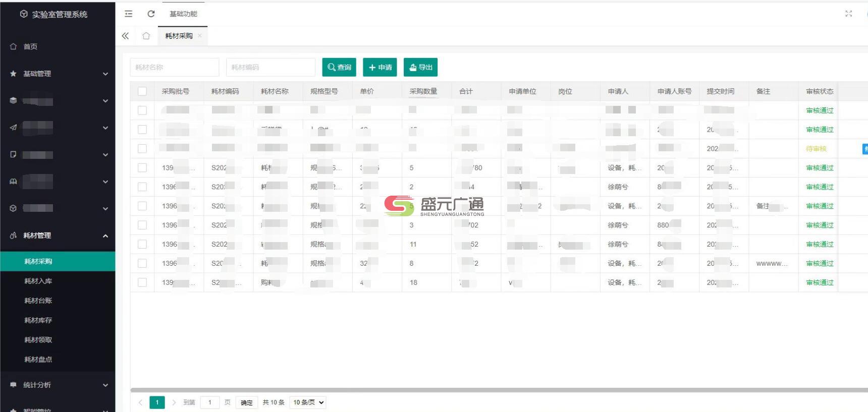Click the 耗材名称 search input field
The width and height of the screenshot is (868, 412).
point(175,67)
